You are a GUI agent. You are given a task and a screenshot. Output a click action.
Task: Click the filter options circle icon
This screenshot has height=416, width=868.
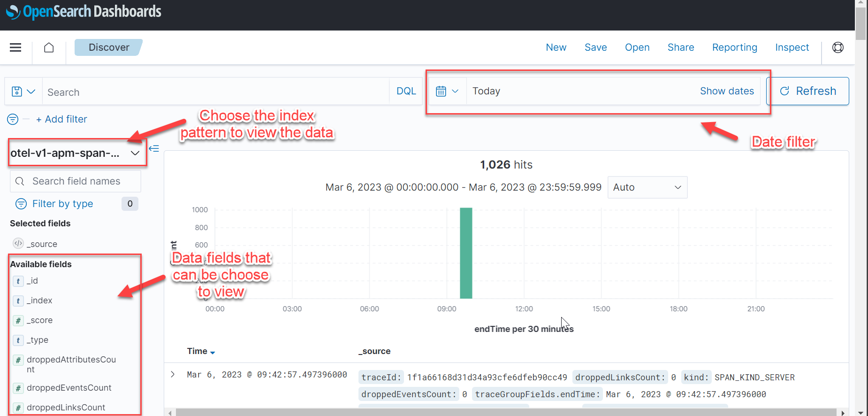point(13,119)
